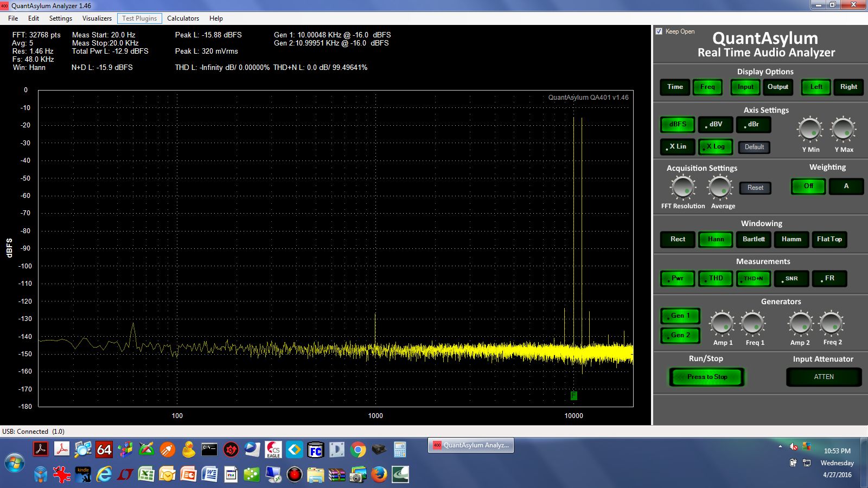Select the Hann window
The image size is (868, 488).
point(716,239)
